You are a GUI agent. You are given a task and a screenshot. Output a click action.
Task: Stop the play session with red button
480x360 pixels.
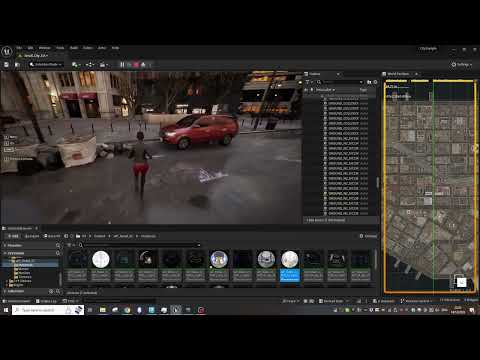point(136,65)
